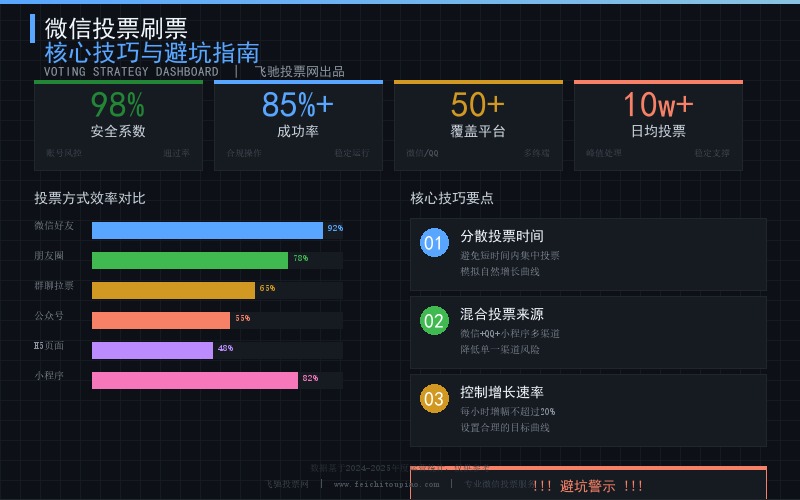Screen dimensions: 800x500
Task: Click the 92% value label
Action: click(x=335, y=228)
